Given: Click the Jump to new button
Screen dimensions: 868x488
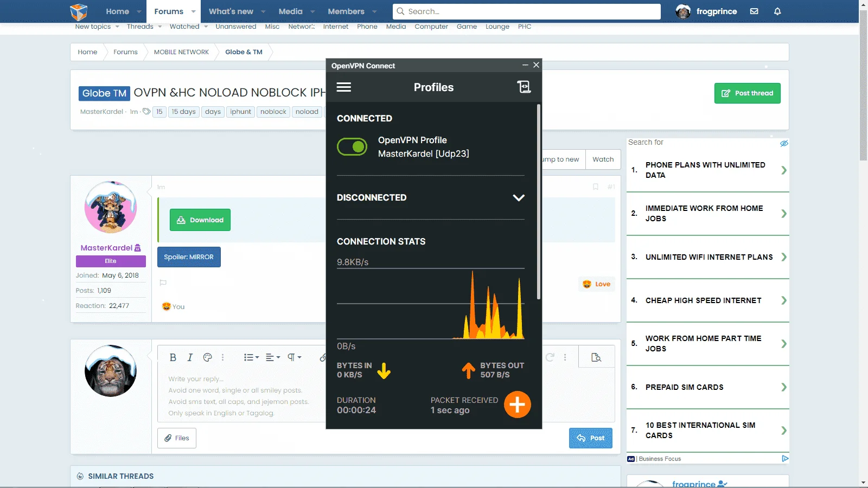Looking at the screenshot, I should pyautogui.click(x=561, y=159).
